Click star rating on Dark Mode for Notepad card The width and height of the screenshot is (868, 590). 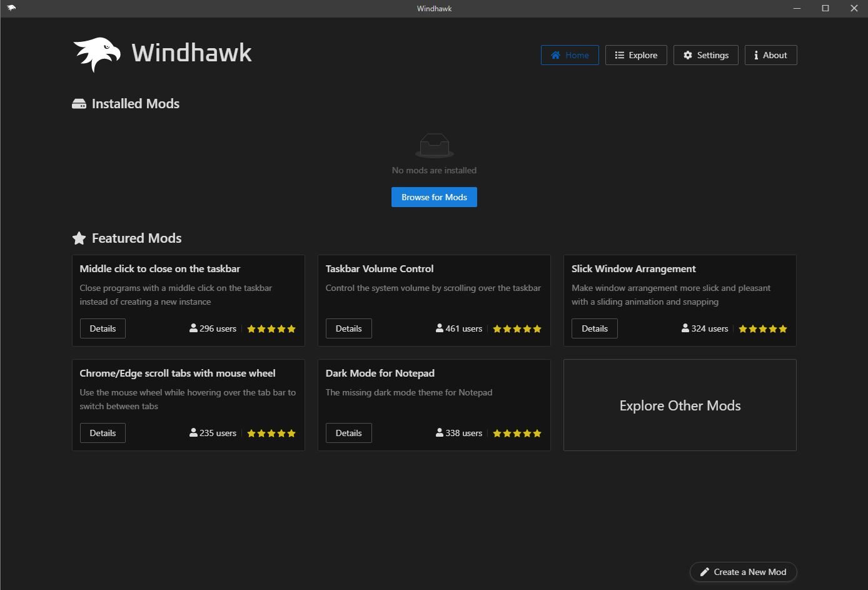pyautogui.click(x=517, y=433)
